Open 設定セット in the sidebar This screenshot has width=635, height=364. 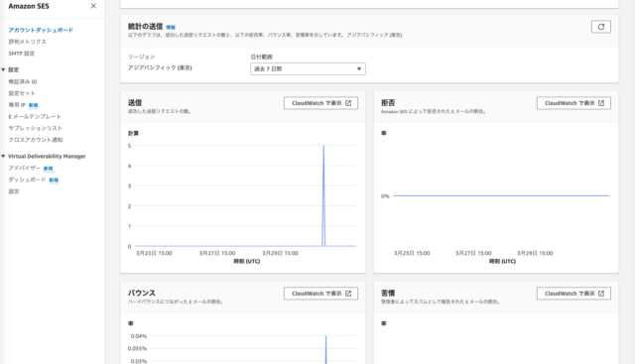click(22, 93)
